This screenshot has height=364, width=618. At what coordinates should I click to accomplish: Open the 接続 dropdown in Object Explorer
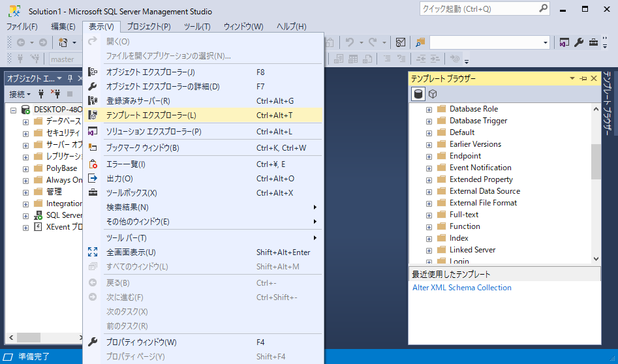click(x=20, y=94)
